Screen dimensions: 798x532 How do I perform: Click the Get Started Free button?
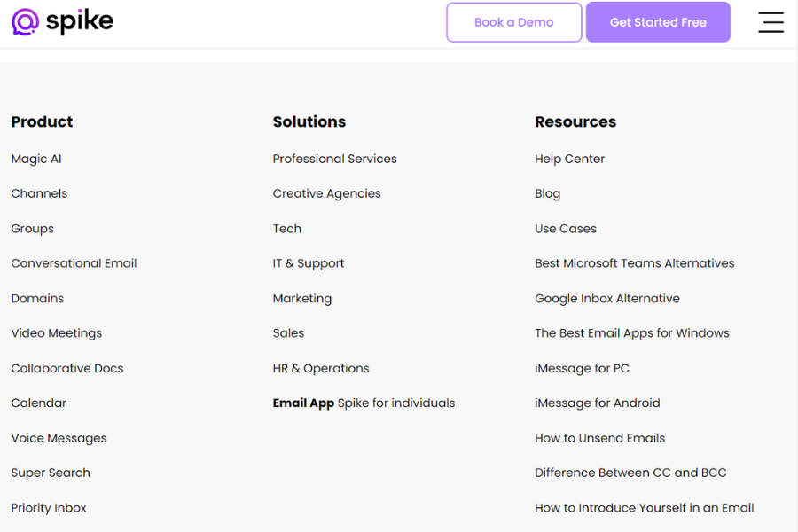click(x=658, y=21)
